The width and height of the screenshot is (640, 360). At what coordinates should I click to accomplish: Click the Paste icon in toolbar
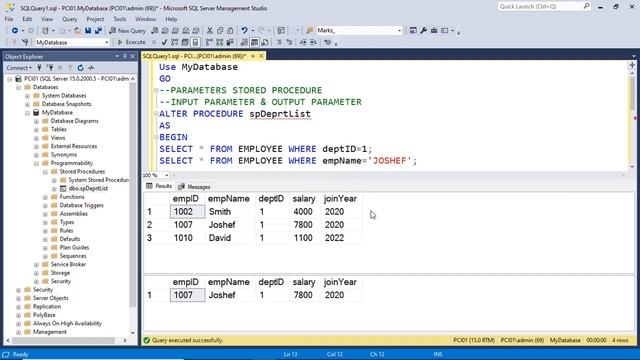pyautogui.click(x=230, y=31)
